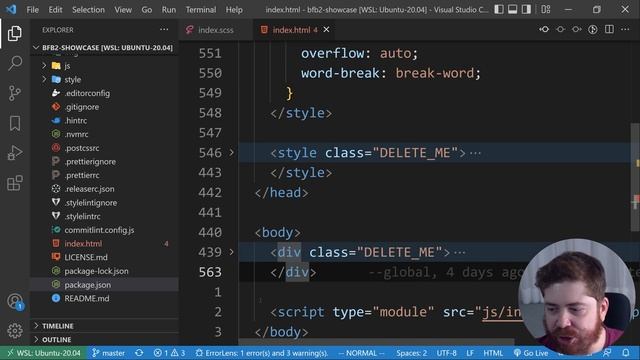The width and height of the screenshot is (640, 360).
Task: Click the timed run icon in editor toolbar
Action: (x=593, y=29)
